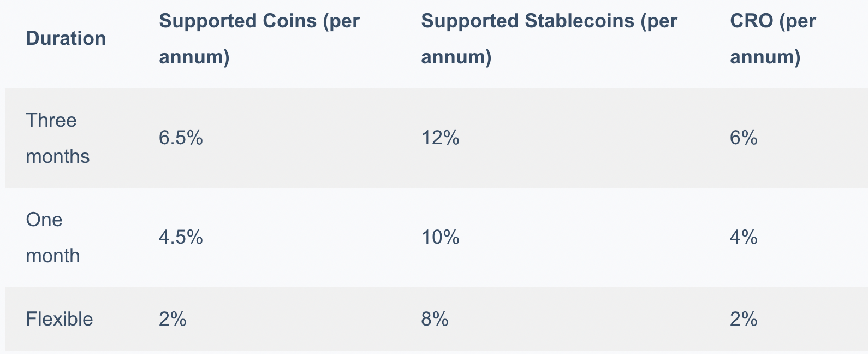
Task: Select the Supported Coins column header
Action: tap(259, 39)
